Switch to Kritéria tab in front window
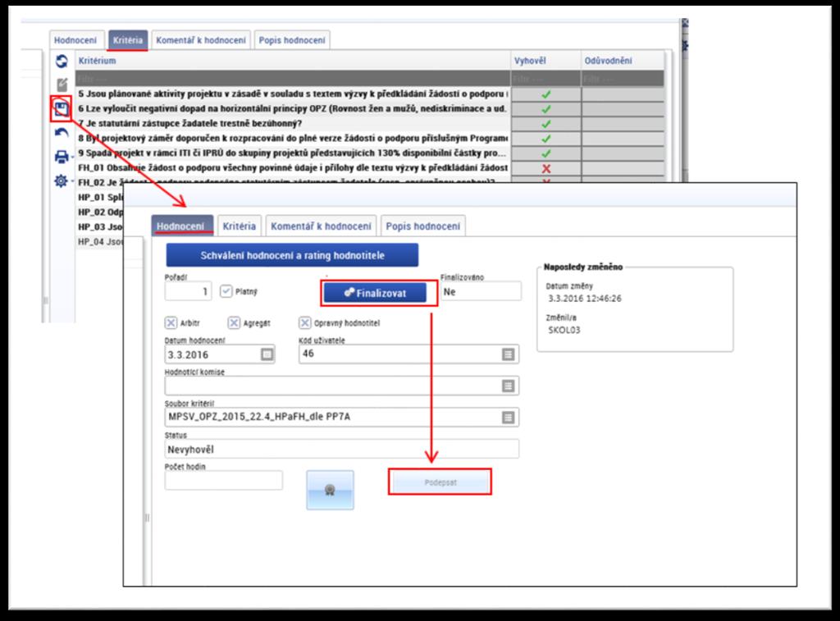The height and width of the screenshot is (621, 840). pos(239,226)
